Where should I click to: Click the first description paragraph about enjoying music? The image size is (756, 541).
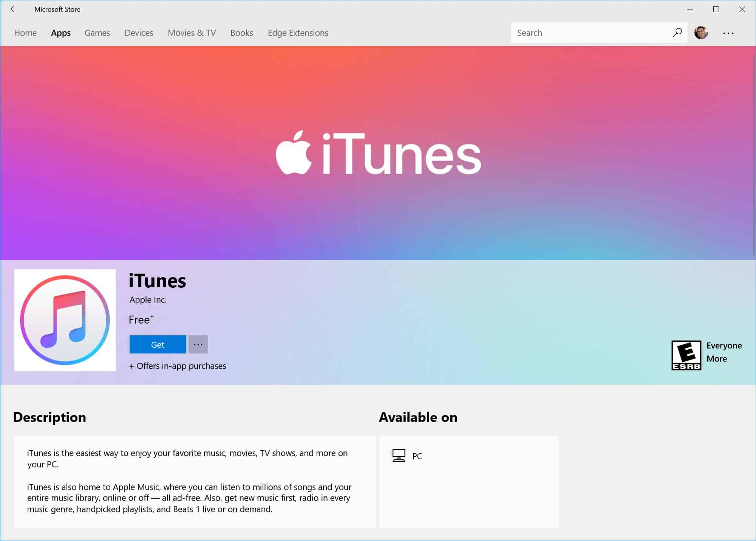(x=187, y=459)
